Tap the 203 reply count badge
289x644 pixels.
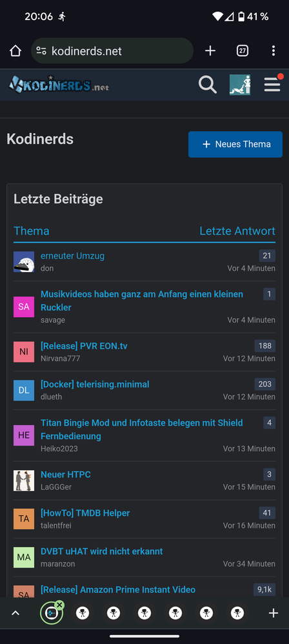tap(265, 384)
